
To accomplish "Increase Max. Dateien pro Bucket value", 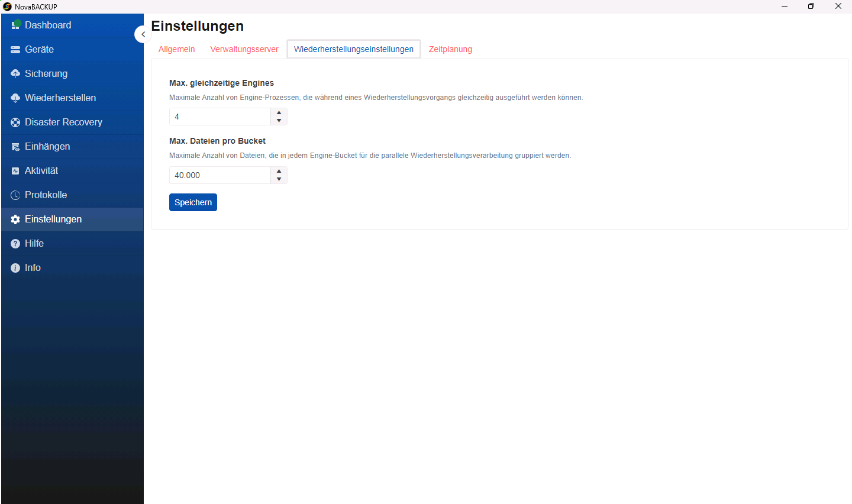I will click(279, 171).
